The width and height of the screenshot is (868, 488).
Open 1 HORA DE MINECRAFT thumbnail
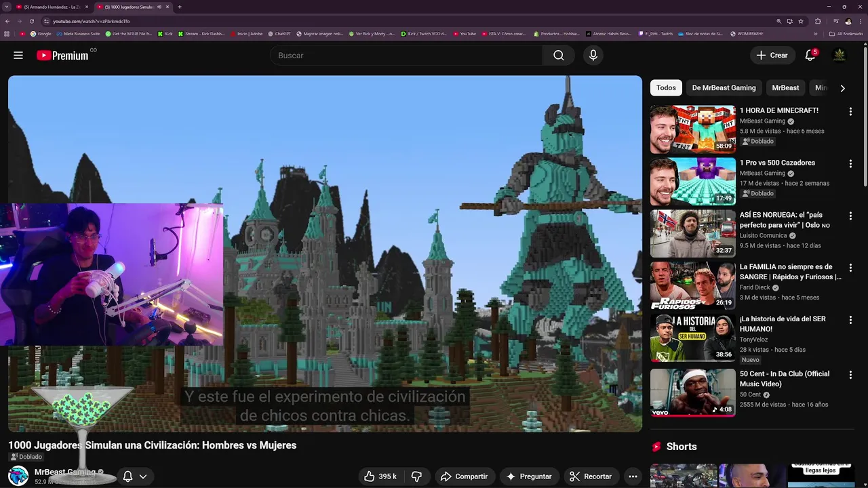692,129
